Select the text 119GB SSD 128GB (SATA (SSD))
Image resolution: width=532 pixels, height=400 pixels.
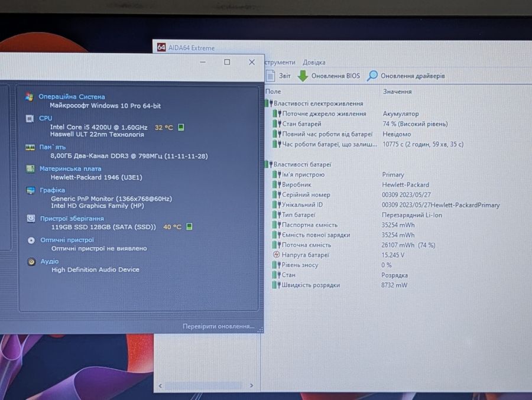point(103,227)
